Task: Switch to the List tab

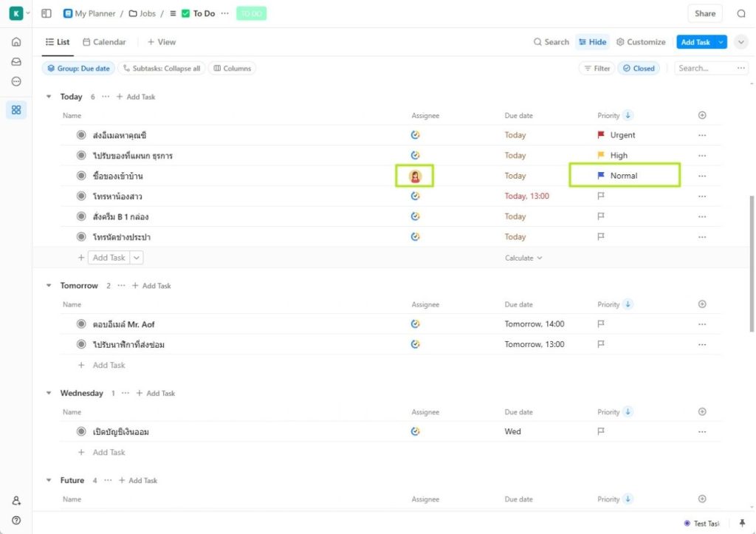Action: 58,42
